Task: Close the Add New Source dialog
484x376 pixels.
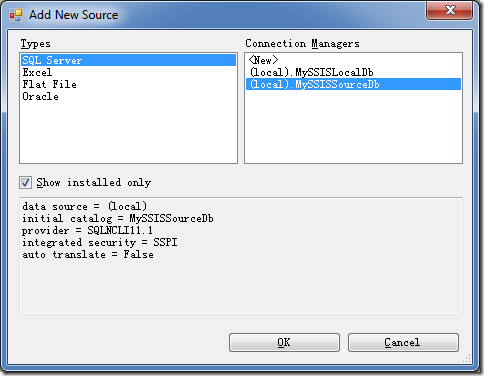Action: (x=449, y=10)
